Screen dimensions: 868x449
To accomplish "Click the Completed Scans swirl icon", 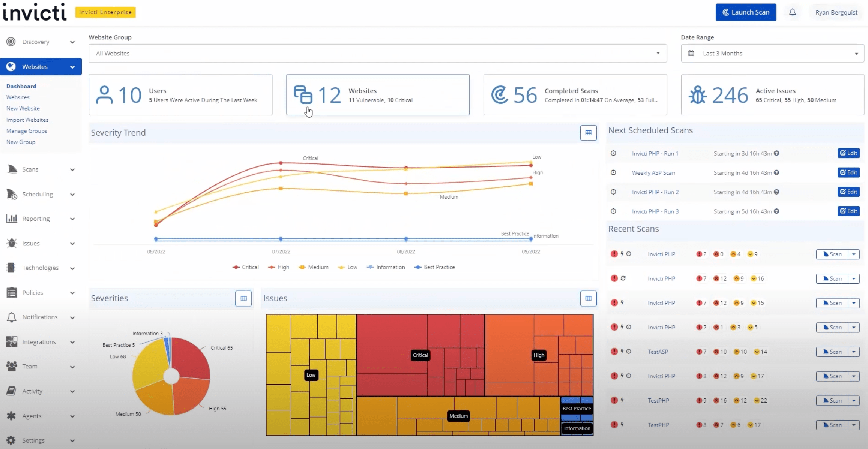I will point(500,95).
